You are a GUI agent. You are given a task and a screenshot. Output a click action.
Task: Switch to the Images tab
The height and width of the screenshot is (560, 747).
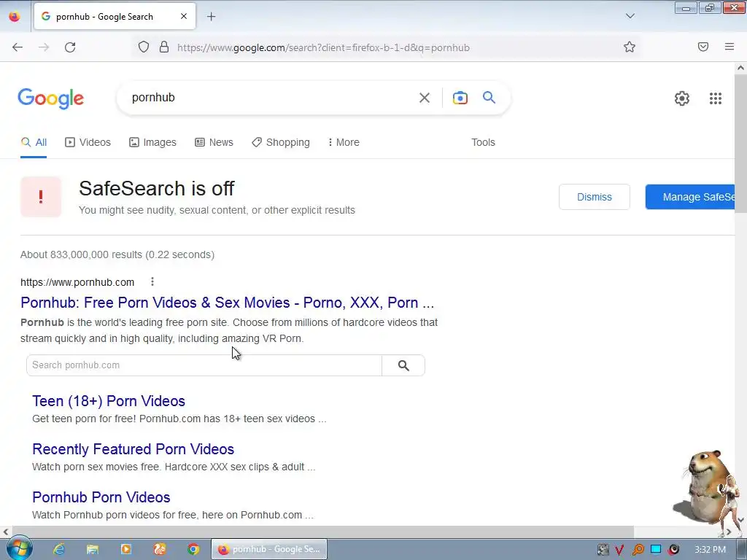pos(152,142)
